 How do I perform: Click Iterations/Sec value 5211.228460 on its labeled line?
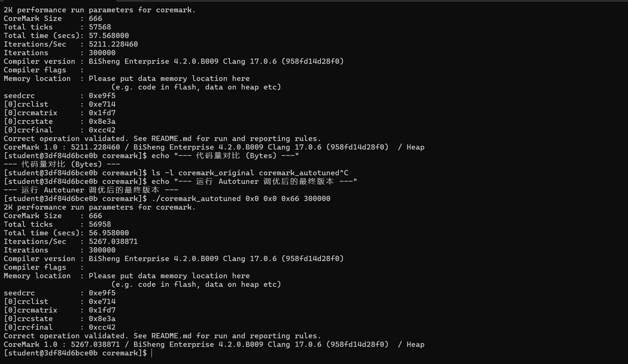tap(113, 44)
